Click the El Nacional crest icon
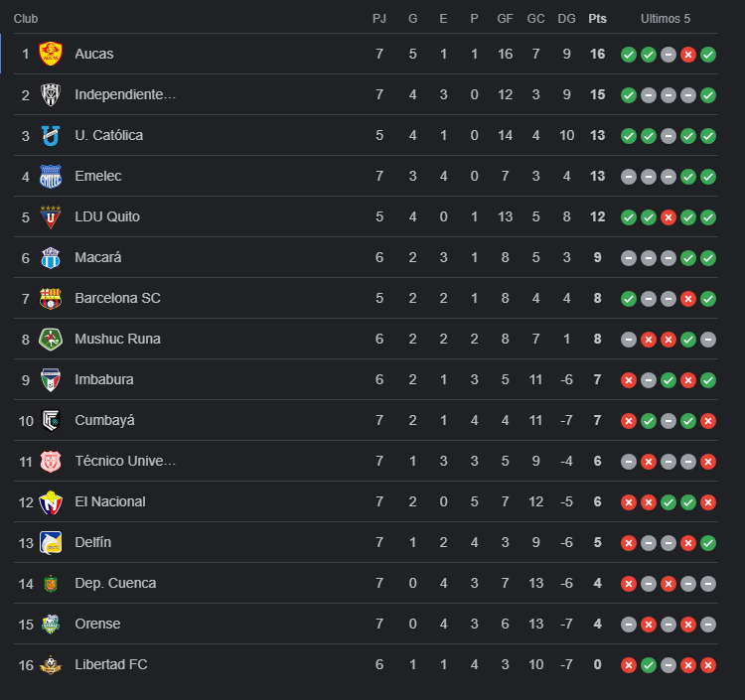The height and width of the screenshot is (700, 745). tap(51, 501)
